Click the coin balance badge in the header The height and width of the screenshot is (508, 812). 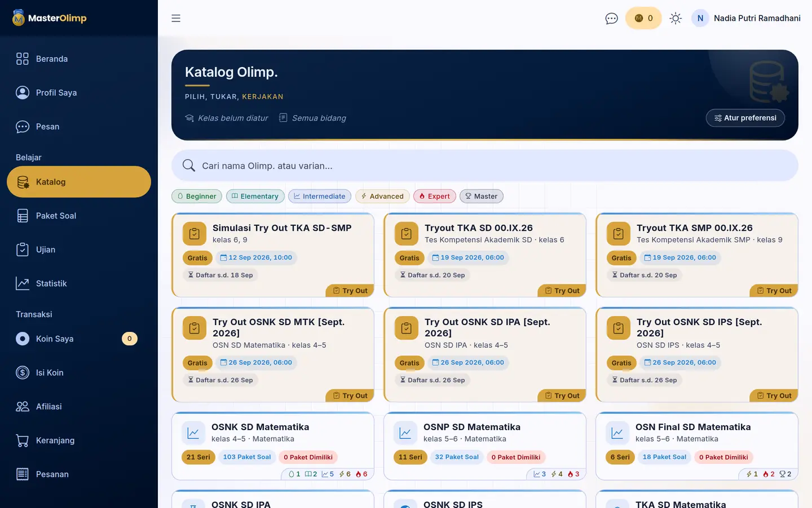coord(643,18)
